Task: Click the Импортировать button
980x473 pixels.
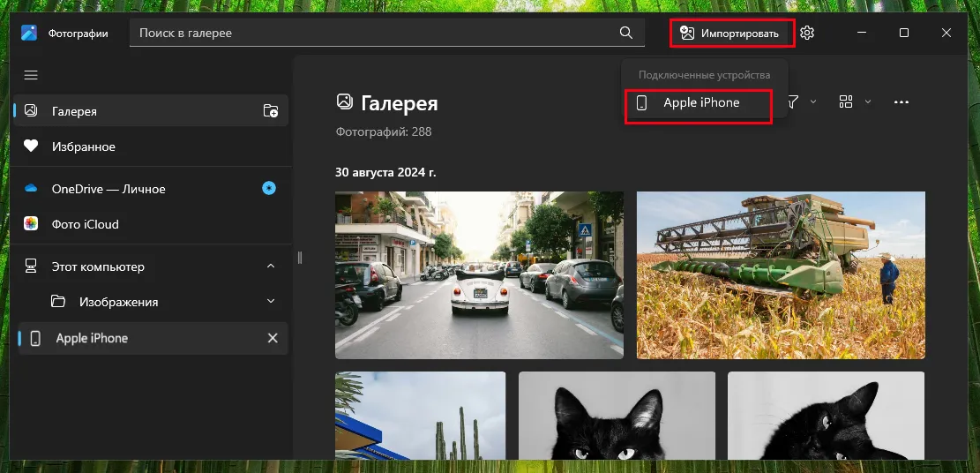Action: tap(731, 34)
